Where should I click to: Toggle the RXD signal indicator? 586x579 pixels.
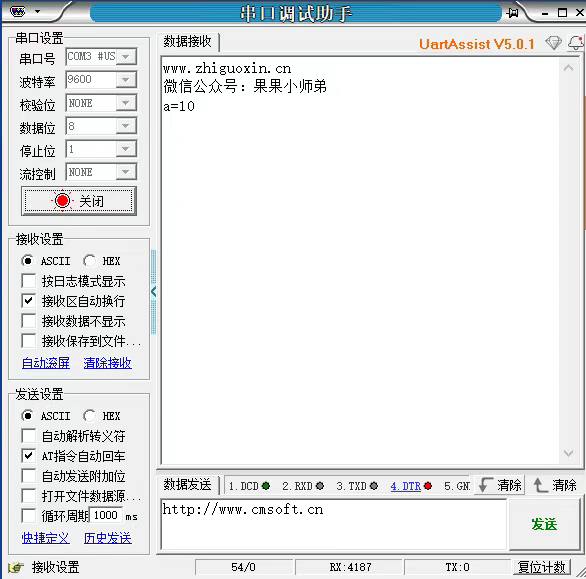click(320, 486)
